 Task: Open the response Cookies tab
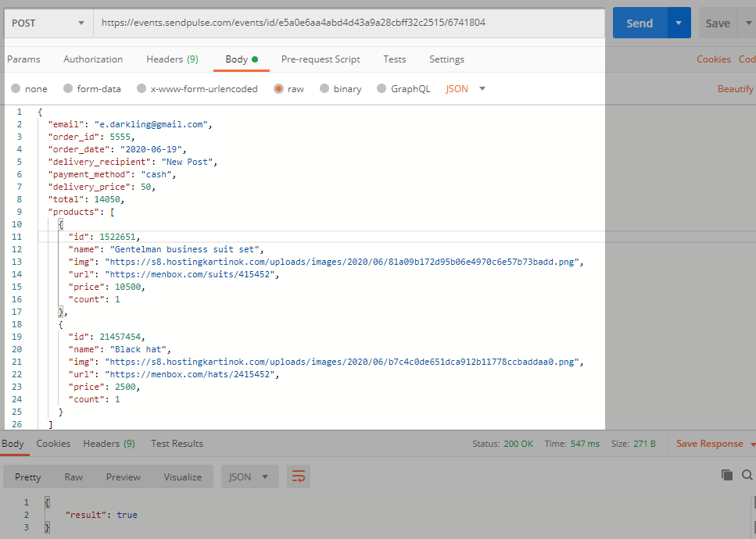(x=53, y=444)
